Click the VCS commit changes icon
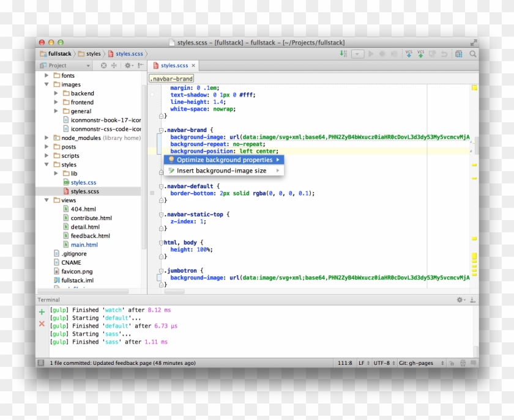 tap(421, 54)
